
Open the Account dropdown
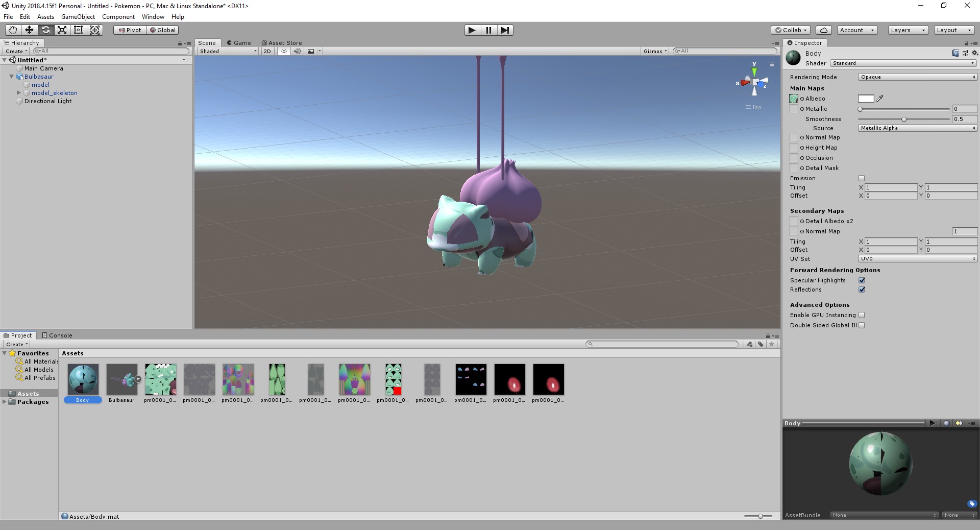tap(857, 30)
